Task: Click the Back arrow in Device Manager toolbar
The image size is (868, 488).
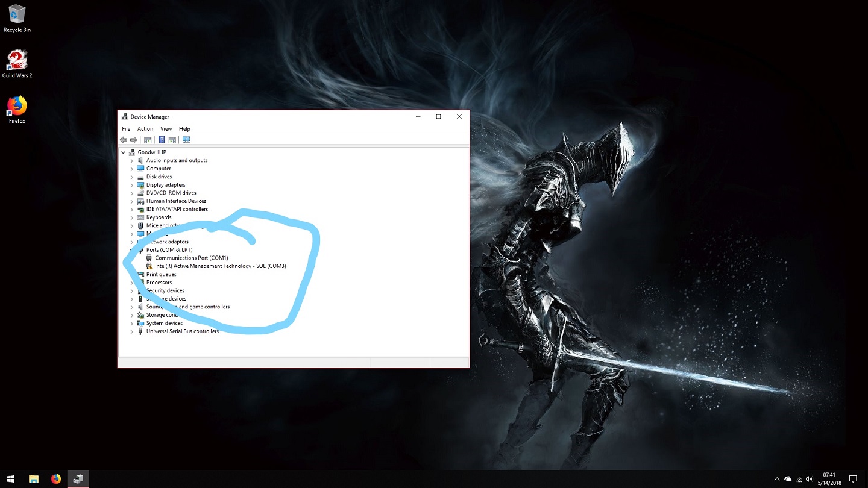Action: [124, 140]
